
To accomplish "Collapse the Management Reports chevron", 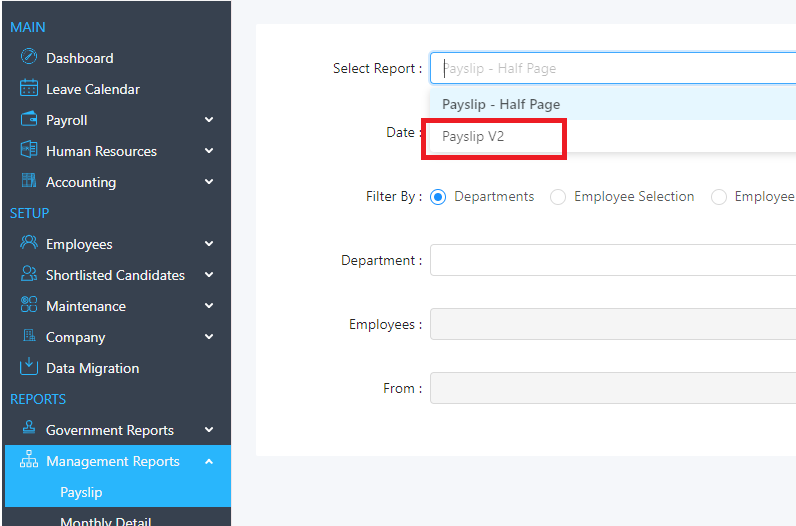I will (x=209, y=461).
